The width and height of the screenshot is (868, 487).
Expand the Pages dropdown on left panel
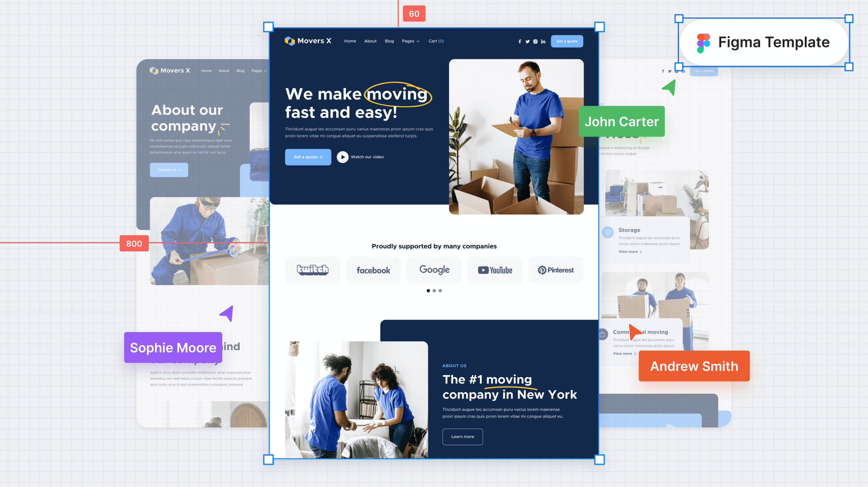pos(258,70)
